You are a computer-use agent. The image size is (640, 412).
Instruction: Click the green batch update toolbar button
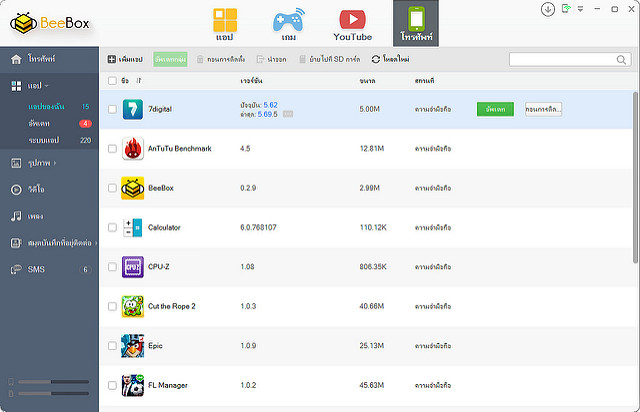[x=170, y=59]
